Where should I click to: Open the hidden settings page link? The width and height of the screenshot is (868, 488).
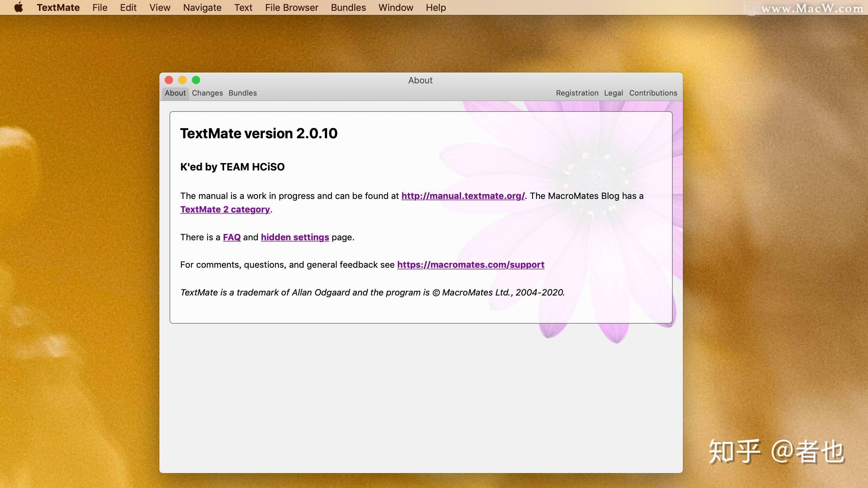point(295,237)
